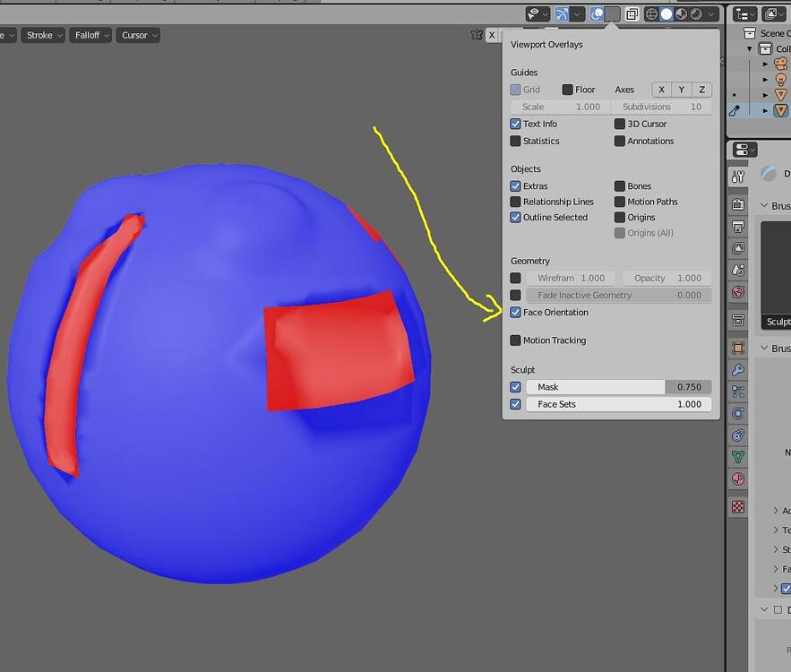Click the symmetry butterfly icon
791x672 pixels.
click(x=477, y=35)
